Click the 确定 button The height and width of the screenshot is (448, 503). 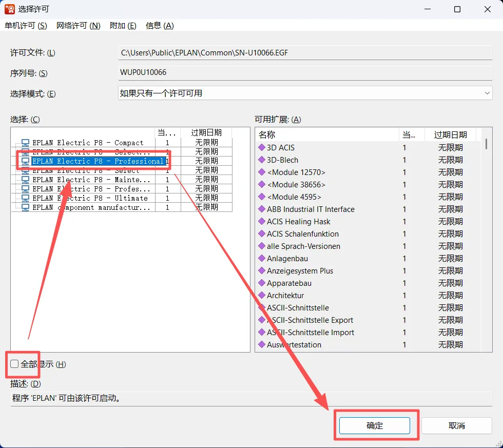click(x=374, y=425)
